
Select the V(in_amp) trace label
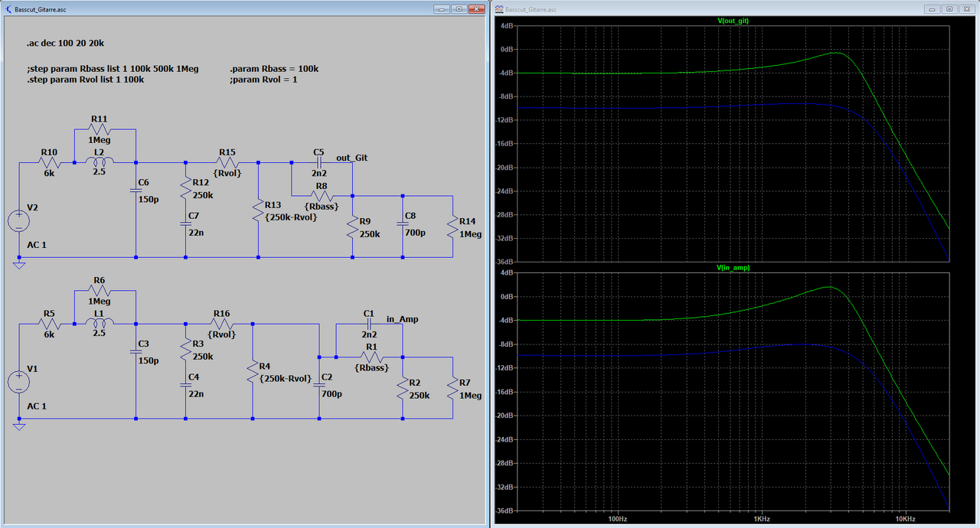(x=733, y=268)
